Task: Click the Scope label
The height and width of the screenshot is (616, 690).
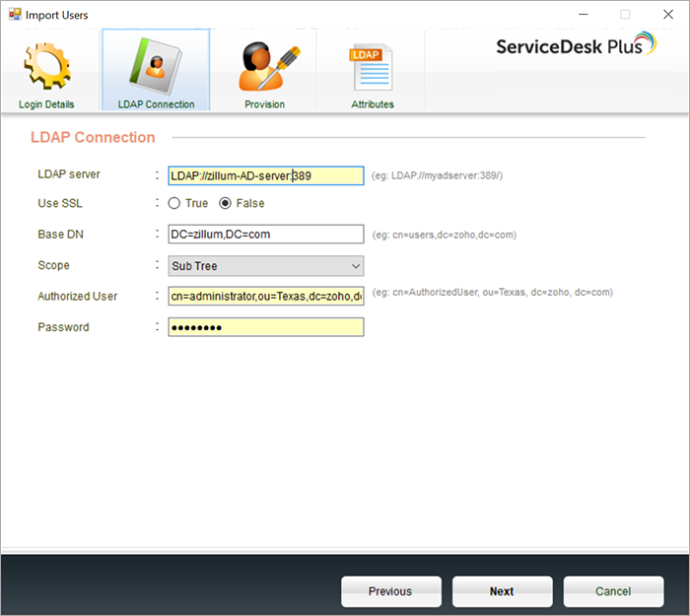Action: pyautogui.click(x=53, y=265)
